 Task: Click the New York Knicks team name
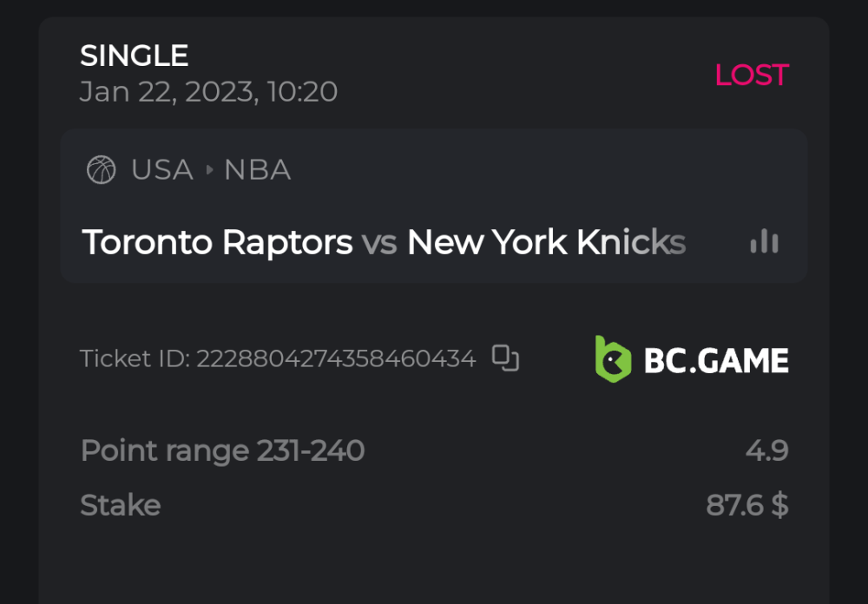coord(546,243)
